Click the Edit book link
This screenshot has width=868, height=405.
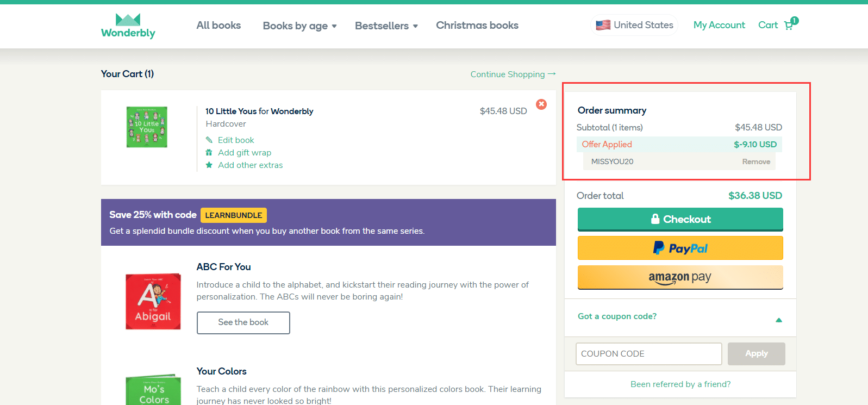coord(236,140)
